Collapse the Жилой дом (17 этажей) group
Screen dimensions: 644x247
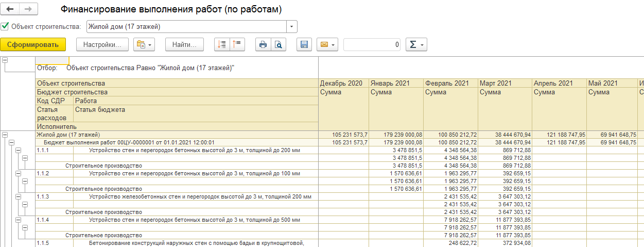click(x=6, y=135)
